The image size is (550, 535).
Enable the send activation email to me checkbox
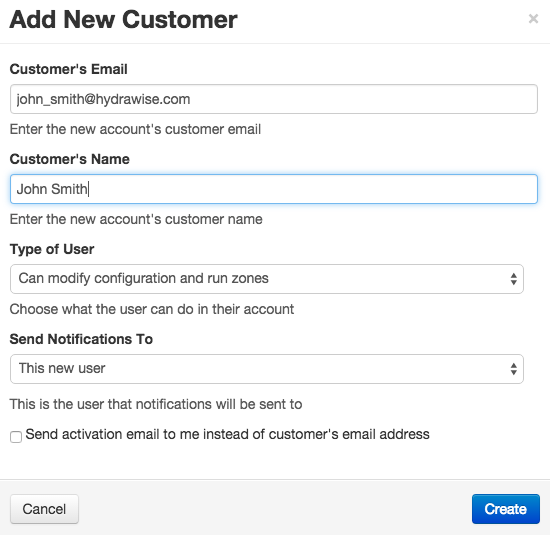click(16, 437)
